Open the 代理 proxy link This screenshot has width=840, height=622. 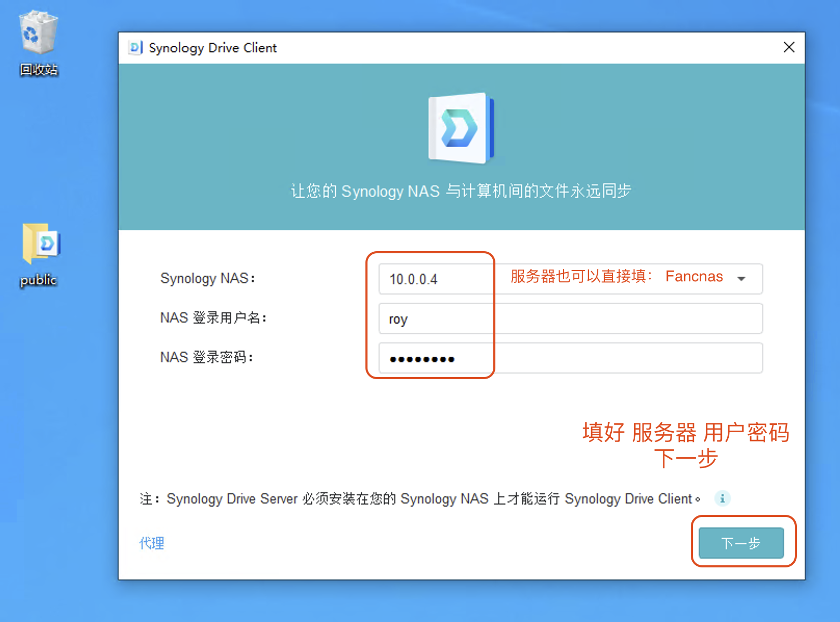[x=152, y=543]
